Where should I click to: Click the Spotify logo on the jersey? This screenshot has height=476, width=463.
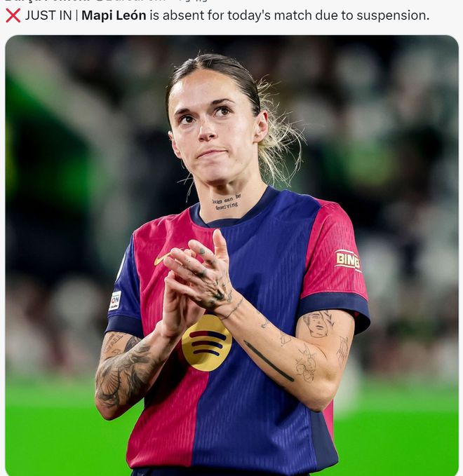pyautogui.click(x=206, y=343)
